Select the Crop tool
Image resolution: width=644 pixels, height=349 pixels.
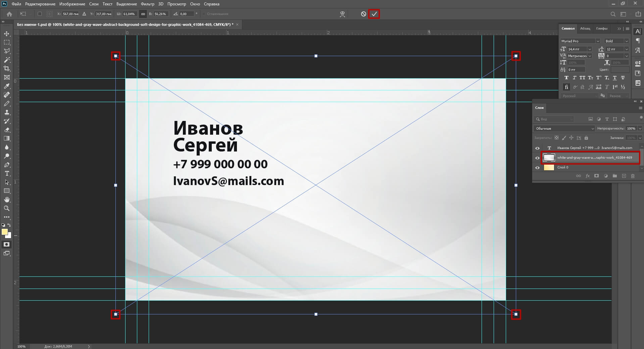coord(7,69)
